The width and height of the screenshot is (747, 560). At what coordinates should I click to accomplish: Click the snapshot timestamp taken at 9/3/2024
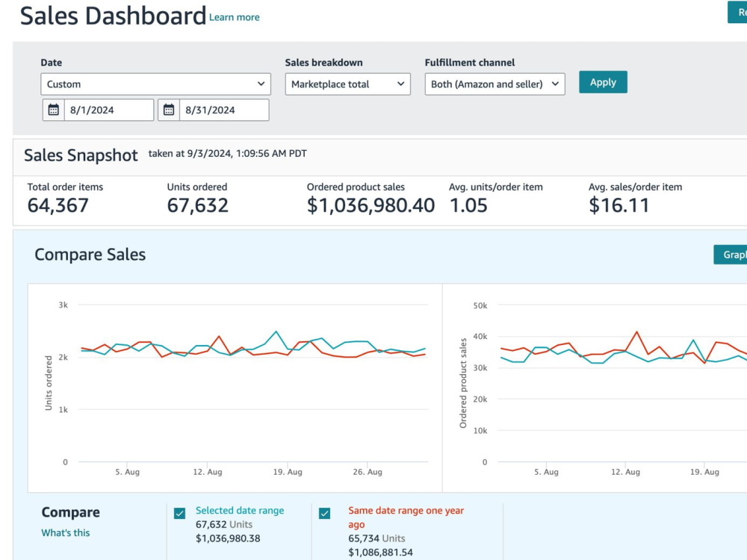click(x=228, y=154)
